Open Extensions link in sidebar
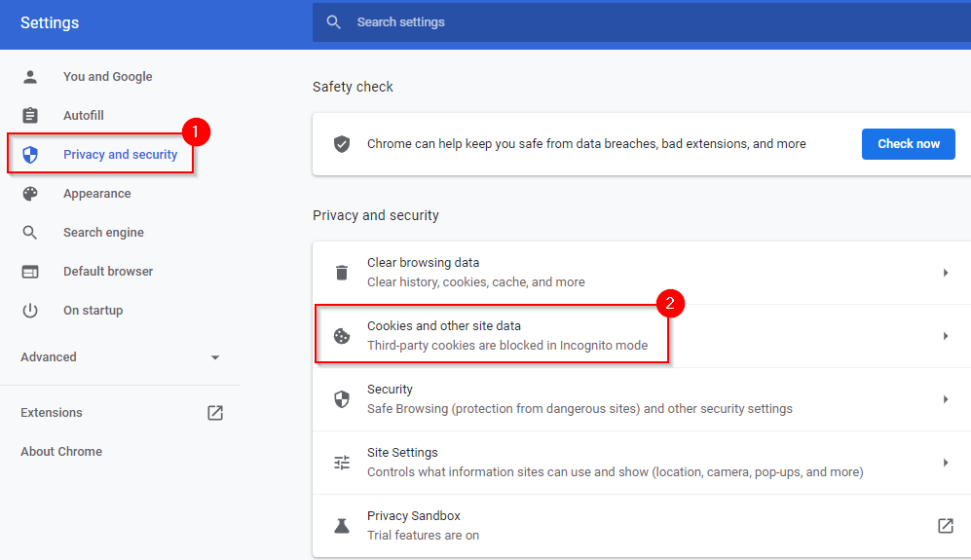 pyautogui.click(x=52, y=413)
